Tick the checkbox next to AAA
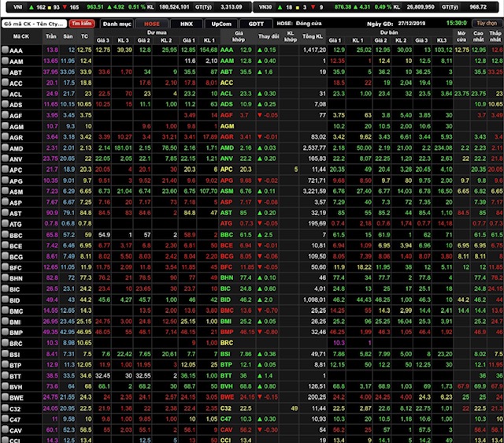Image resolution: width=504 pixels, height=443 pixels. coord(5,50)
